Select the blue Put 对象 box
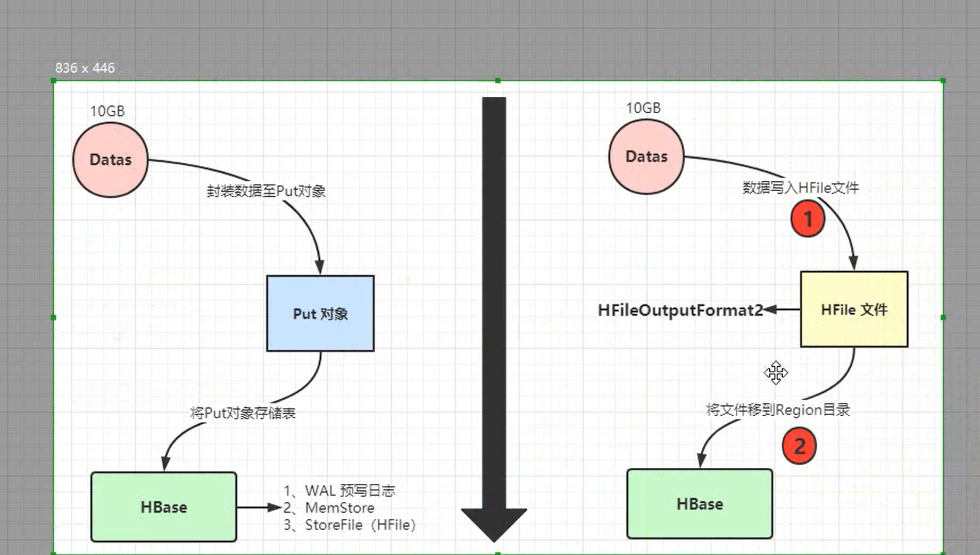This screenshot has height=555, width=980. (319, 313)
